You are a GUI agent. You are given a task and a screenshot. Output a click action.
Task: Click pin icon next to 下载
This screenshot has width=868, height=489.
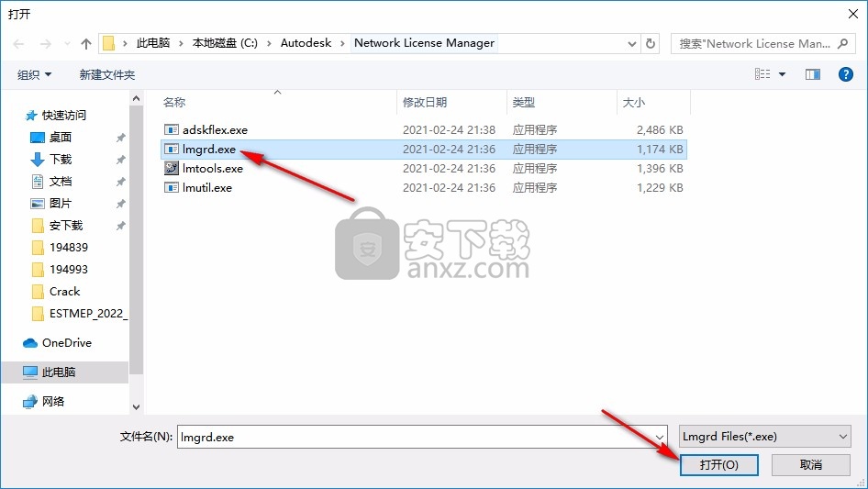pos(120,160)
